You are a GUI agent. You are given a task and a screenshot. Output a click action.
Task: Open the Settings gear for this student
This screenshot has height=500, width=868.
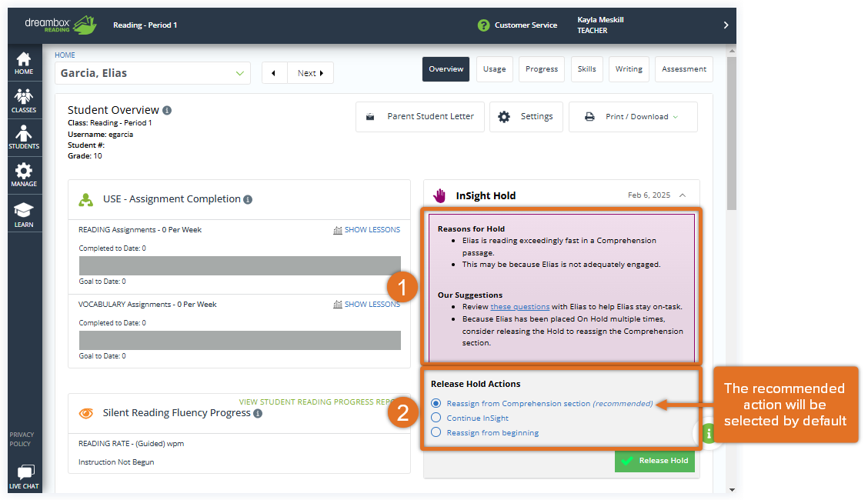pyautogui.click(x=526, y=116)
